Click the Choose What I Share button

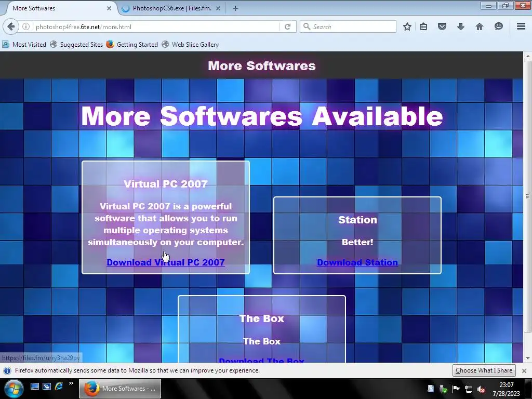pos(484,370)
